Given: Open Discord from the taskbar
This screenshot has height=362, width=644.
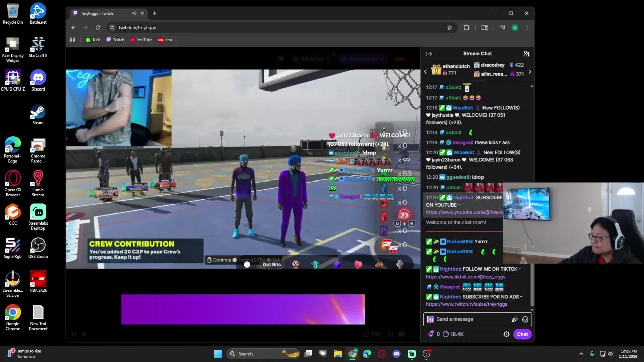Looking at the screenshot, I should click(x=396, y=354).
